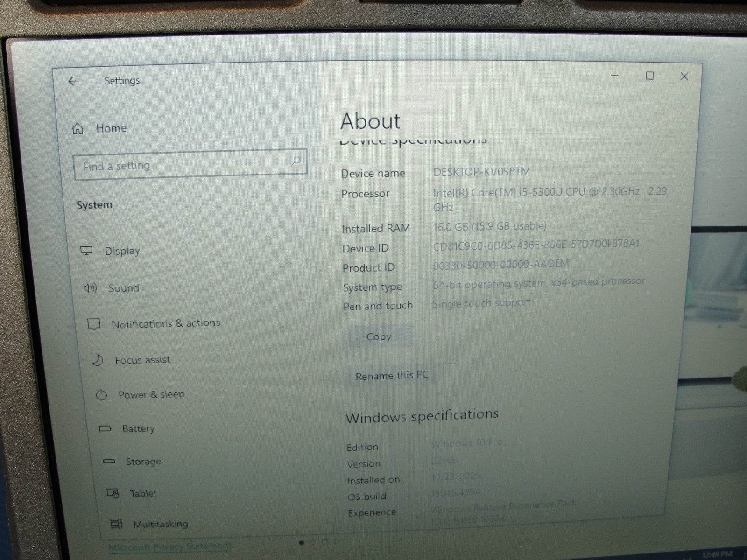The width and height of the screenshot is (747, 560).
Task: Click the magnifier icon in the search box
Action: coord(295,161)
